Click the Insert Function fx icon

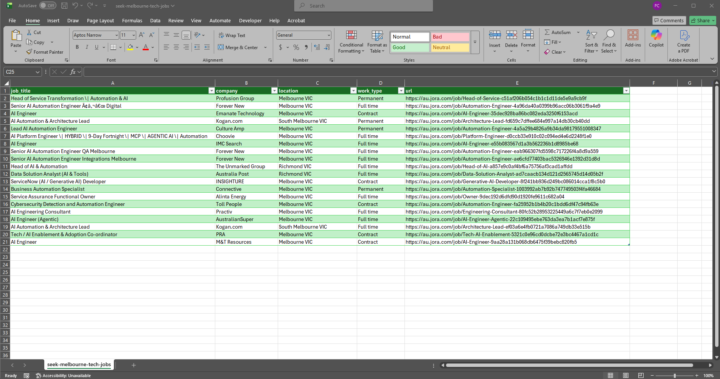click(73, 72)
